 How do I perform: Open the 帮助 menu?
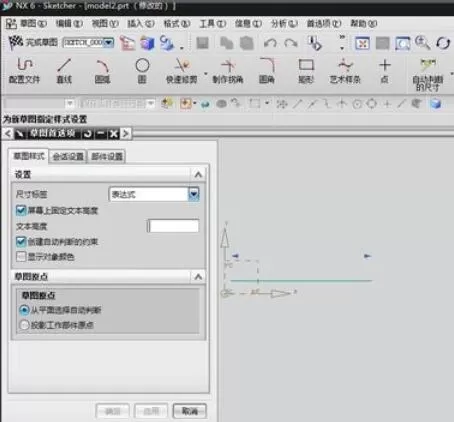(x=364, y=23)
